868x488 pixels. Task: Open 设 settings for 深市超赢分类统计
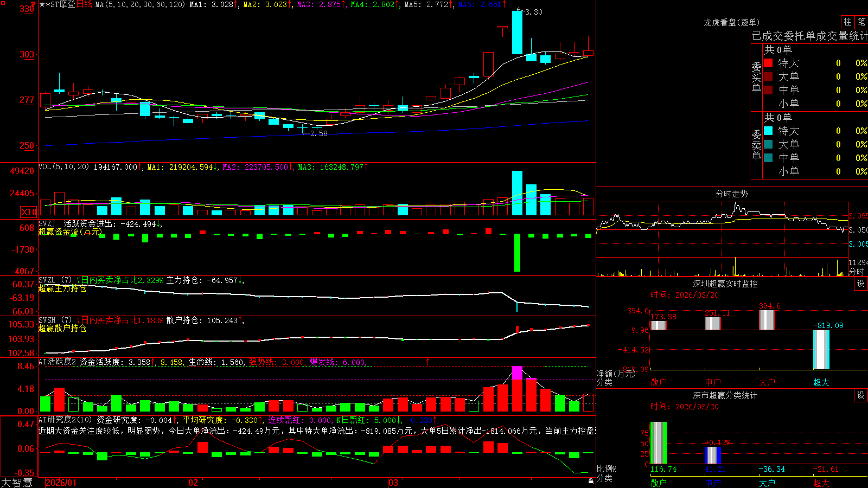861,395
